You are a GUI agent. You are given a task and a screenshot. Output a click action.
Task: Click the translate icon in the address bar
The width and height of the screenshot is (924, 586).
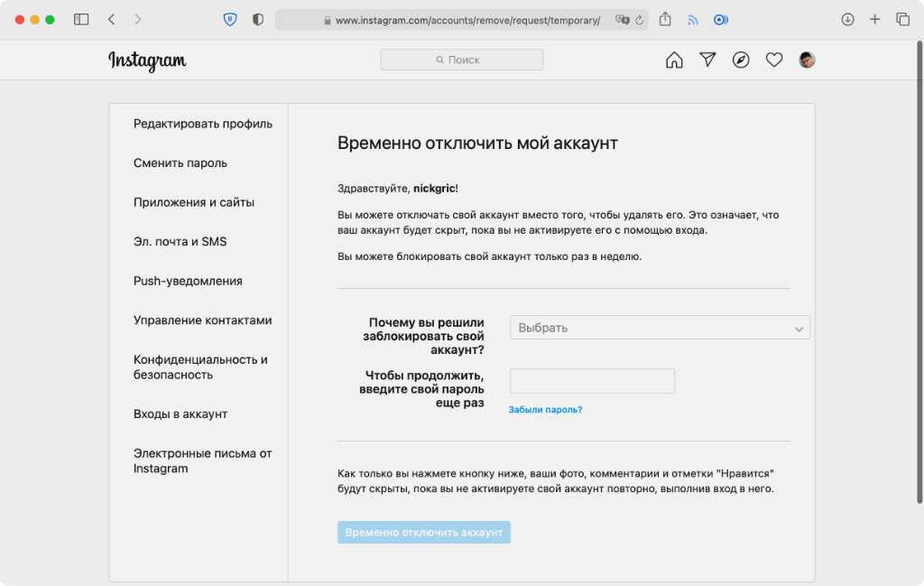622,20
